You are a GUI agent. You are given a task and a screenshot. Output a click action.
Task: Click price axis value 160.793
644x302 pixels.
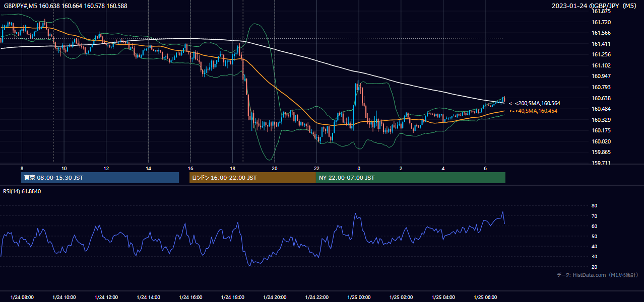point(601,87)
